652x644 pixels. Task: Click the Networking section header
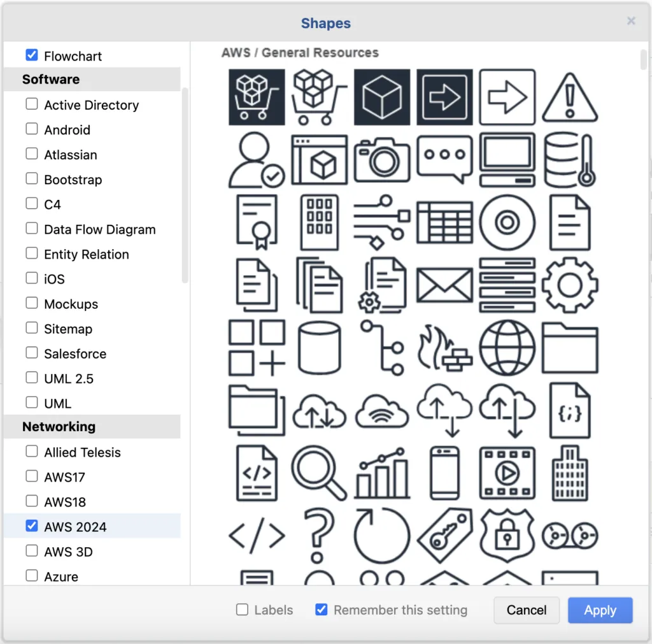(x=59, y=427)
